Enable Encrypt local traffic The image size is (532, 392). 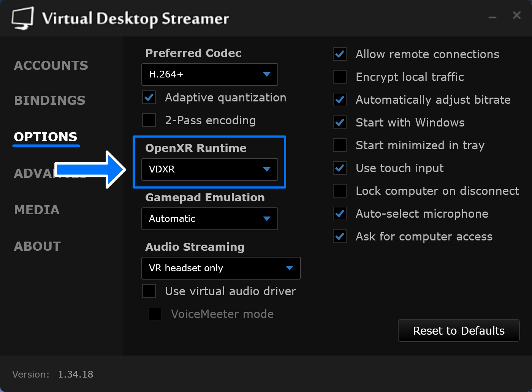340,77
